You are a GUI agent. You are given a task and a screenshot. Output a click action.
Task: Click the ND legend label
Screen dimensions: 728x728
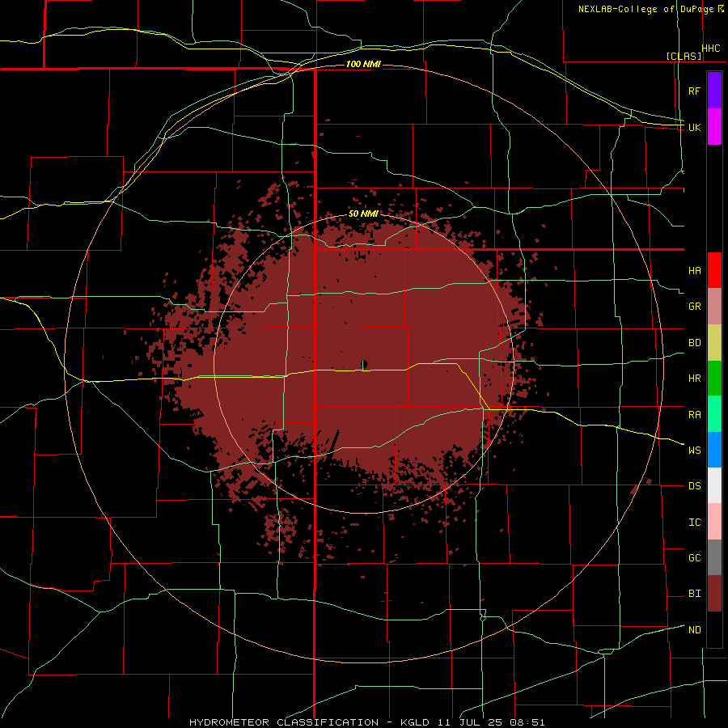(x=694, y=630)
